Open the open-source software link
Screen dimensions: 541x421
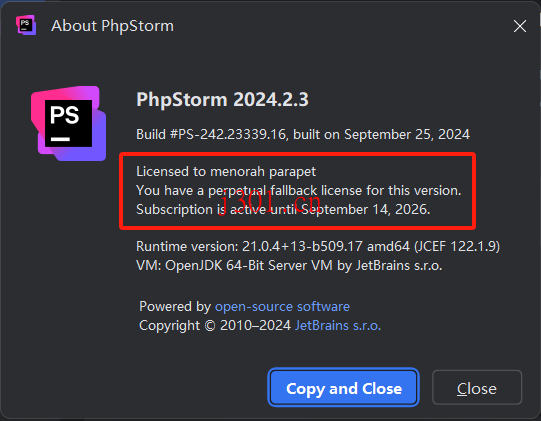[282, 306]
